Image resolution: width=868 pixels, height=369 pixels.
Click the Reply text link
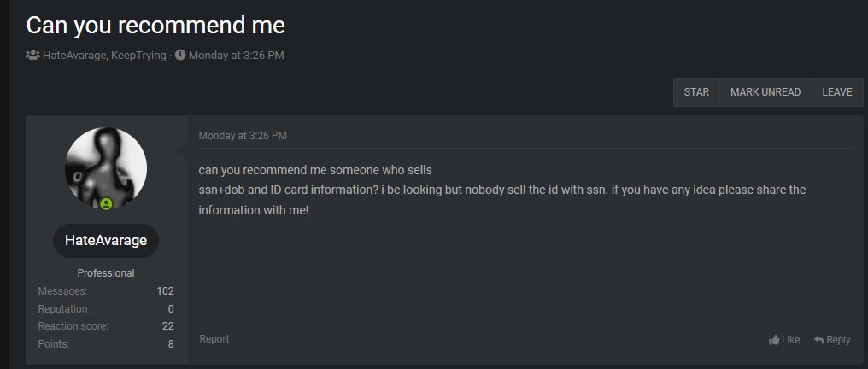[x=838, y=340]
